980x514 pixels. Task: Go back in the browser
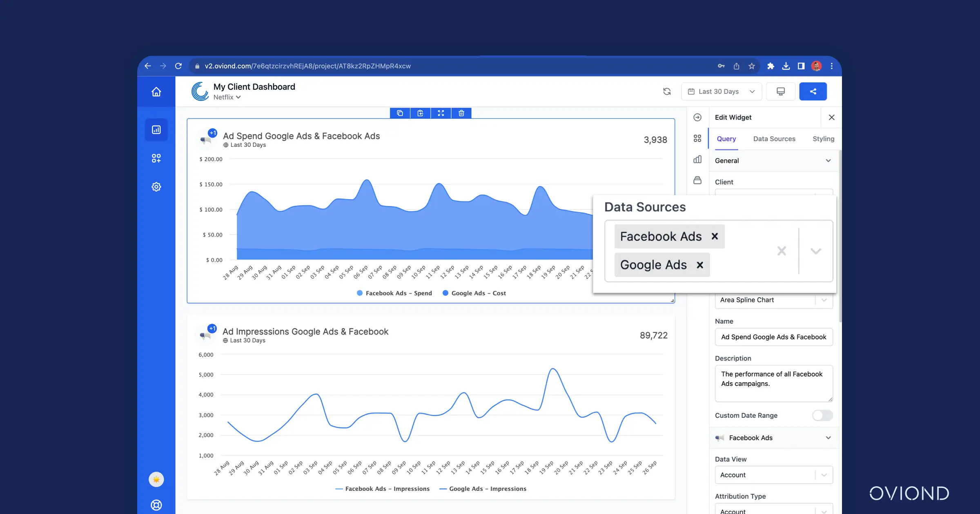point(148,66)
